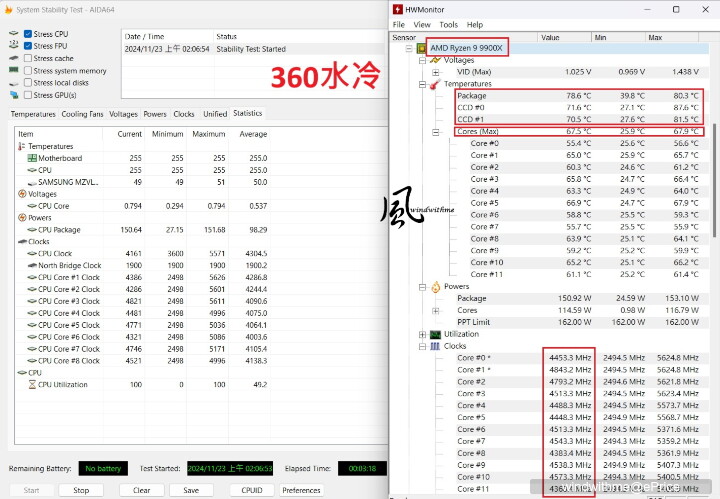This screenshot has width=720, height=499.
Task: Expand the Utilization node in HWMonitor
Action: click(422, 334)
